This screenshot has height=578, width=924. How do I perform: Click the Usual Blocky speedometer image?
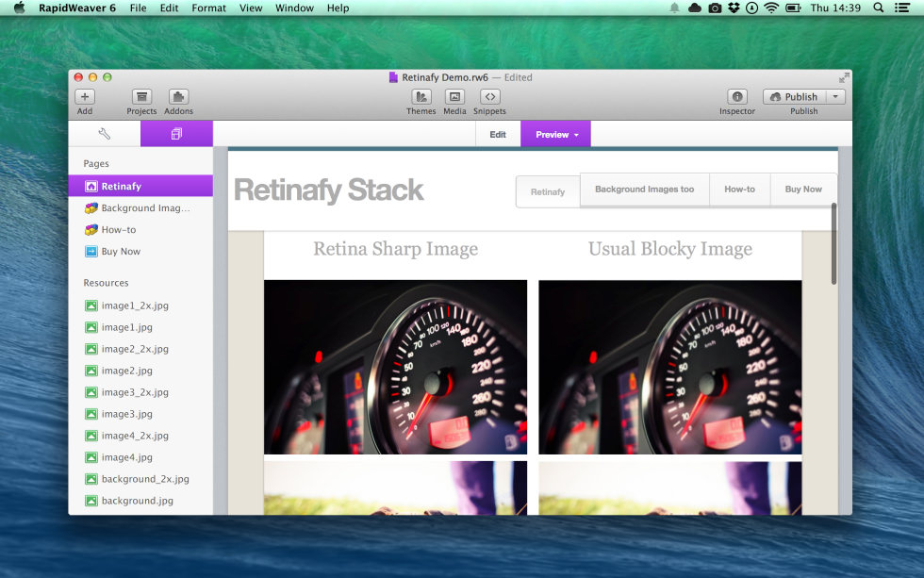pos(670,367)
